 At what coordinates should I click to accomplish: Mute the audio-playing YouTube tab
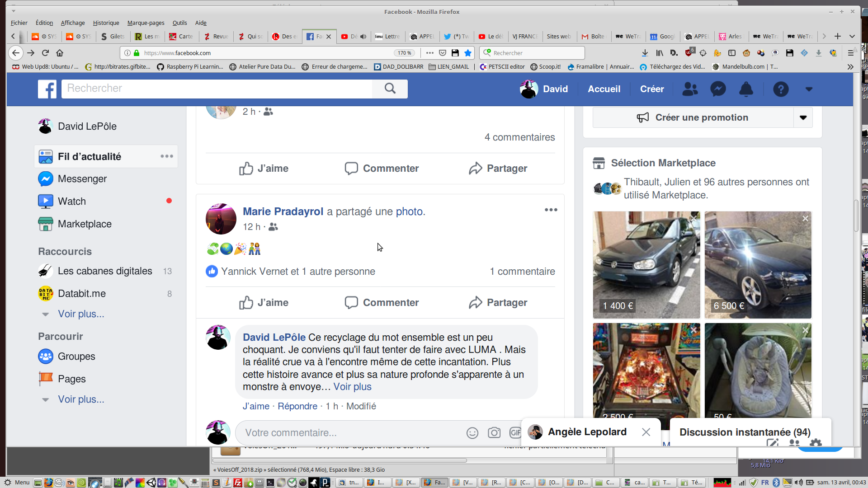363,37
